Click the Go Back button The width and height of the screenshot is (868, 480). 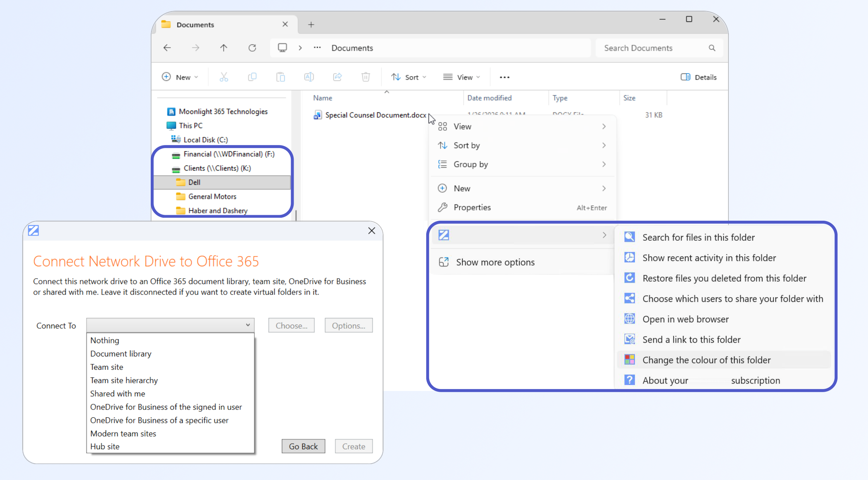coord(303,446)
